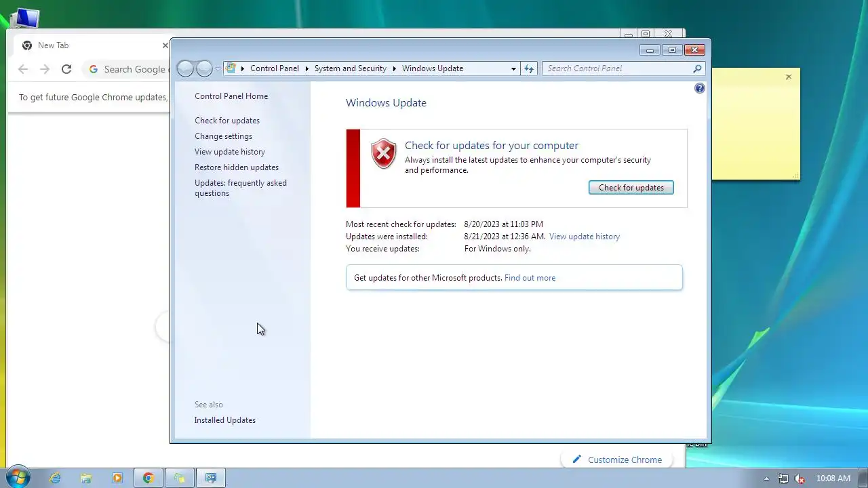Open Updates: frequently asked questions
Screen dimensions: 868x488
coord(241,188)
